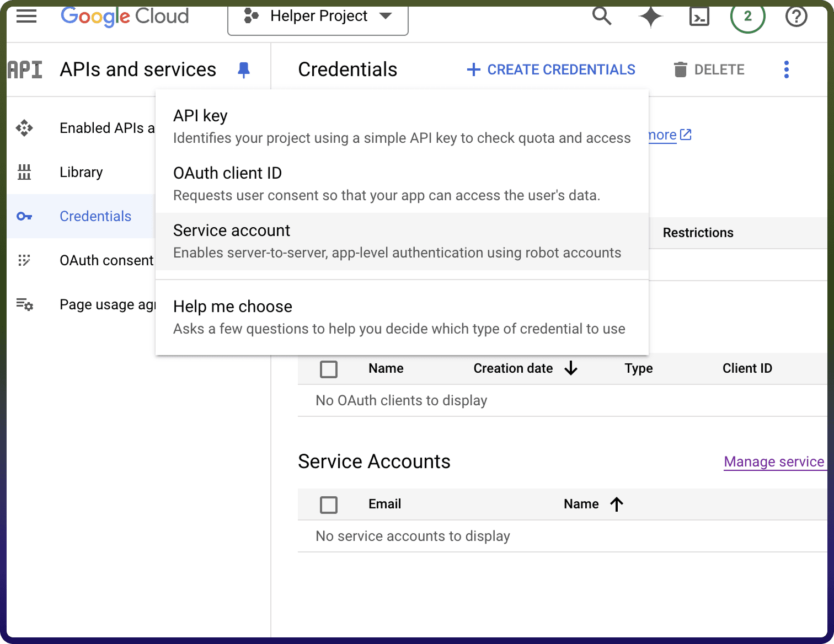This screenshot has height=644, width=834.
Task: Check the Service Accounts select-all checkbox
Action: pyautogui.click(x=329, y=505)
